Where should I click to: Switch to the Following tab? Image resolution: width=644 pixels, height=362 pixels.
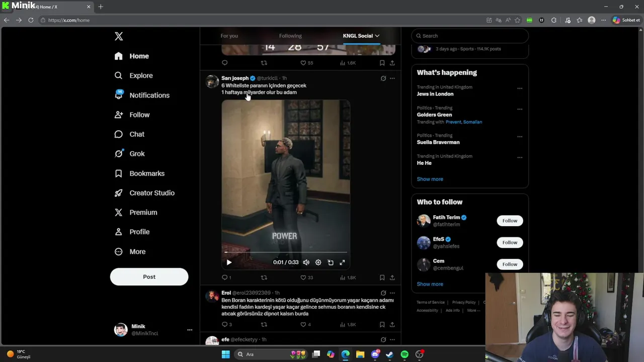290,36
